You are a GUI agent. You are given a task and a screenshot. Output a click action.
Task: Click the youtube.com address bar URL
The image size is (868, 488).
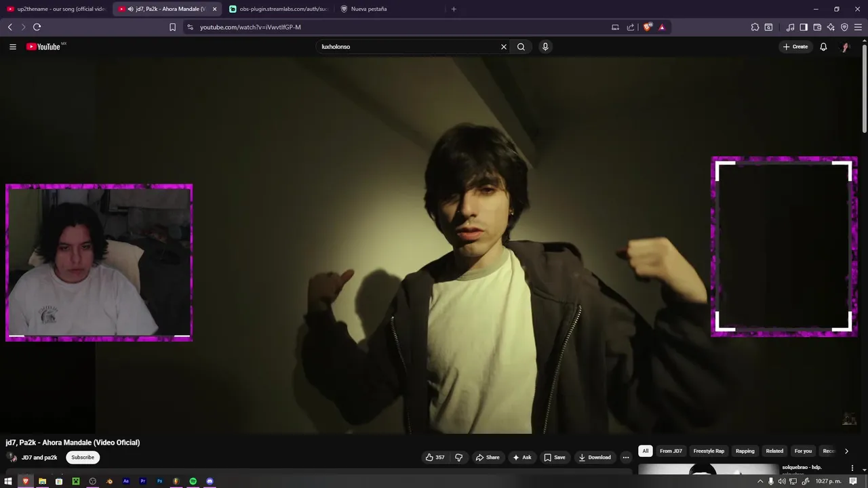[x=250, y=27]
